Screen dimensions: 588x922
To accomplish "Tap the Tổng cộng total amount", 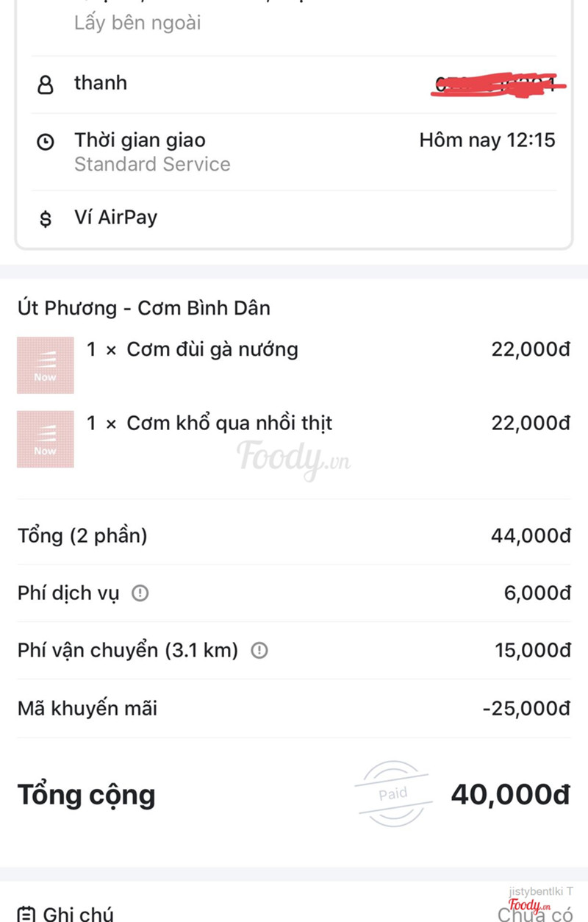I will [x=510, y=795].
